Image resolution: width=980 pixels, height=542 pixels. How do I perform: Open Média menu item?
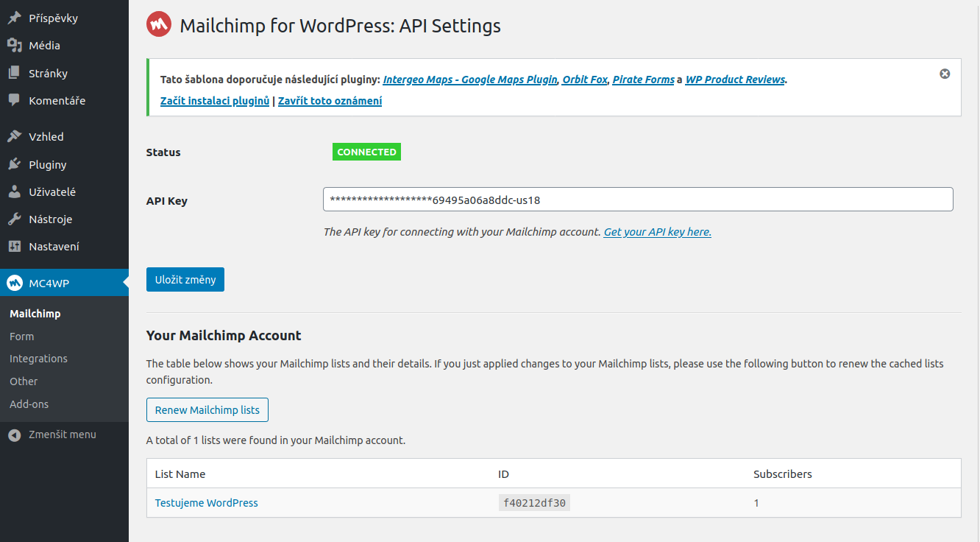[x=64, y=46]
